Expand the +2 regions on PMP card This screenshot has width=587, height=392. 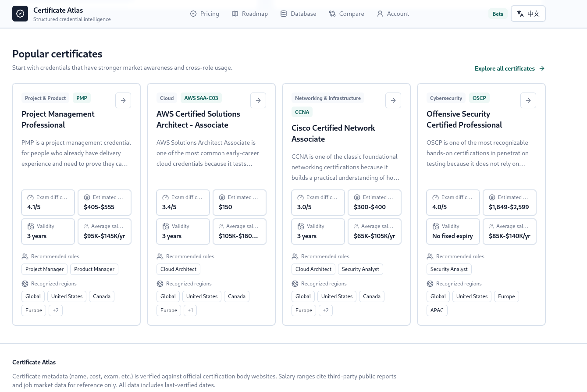pos(56,310)
